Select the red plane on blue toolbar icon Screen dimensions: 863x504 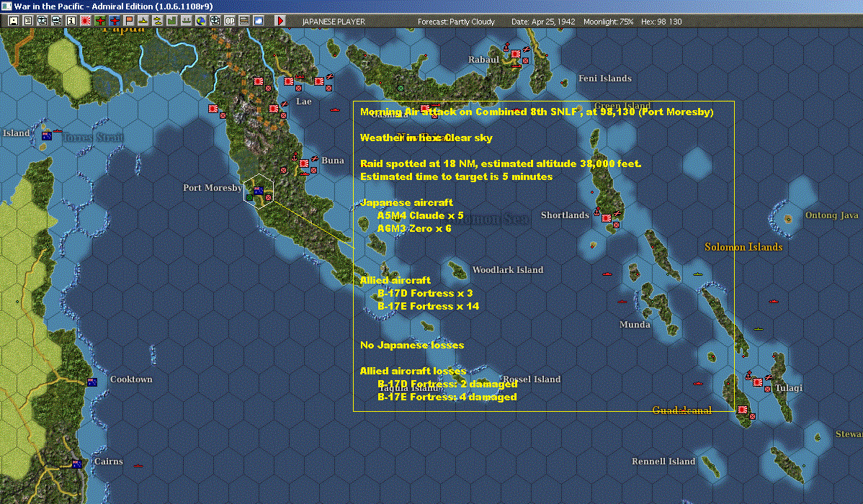coord(115,21)
